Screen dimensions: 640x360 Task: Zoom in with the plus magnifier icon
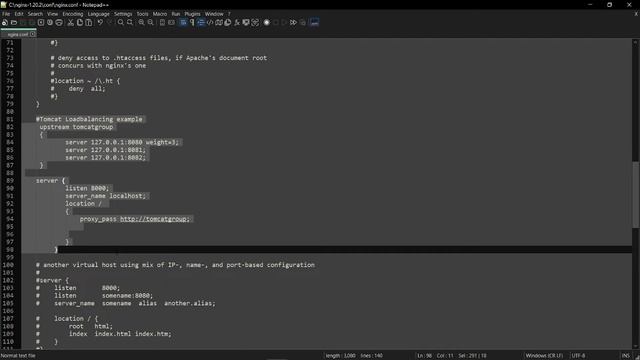click(x=141, y=22)
